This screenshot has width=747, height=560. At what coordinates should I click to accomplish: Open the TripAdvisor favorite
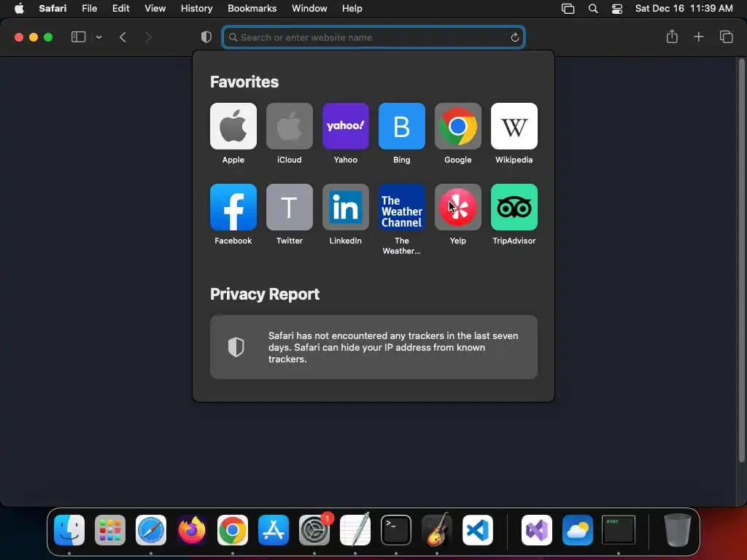pos(514,207)
